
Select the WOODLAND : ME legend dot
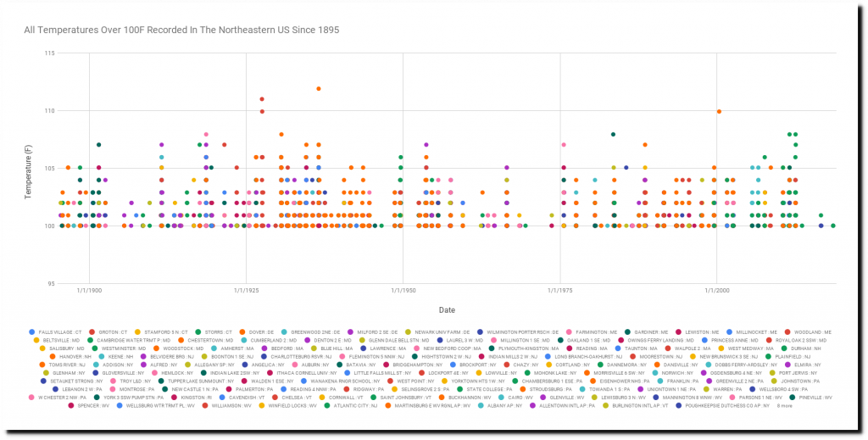click(x=788, y=331)
